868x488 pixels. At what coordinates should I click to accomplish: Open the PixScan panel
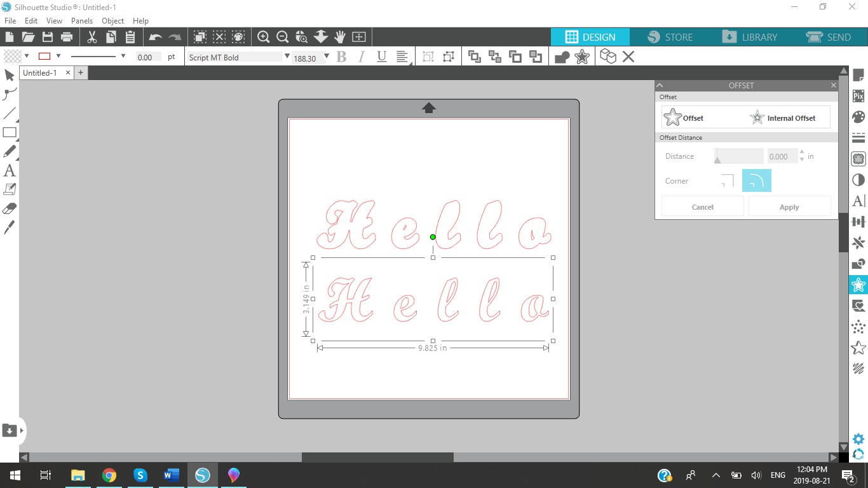(x=858, y=95)
